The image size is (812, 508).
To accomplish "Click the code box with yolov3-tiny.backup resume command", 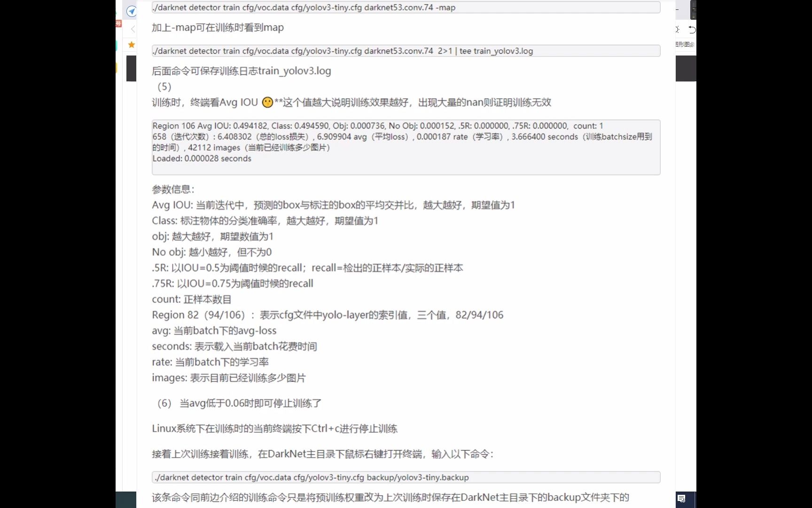I will (x=406, y=477).
